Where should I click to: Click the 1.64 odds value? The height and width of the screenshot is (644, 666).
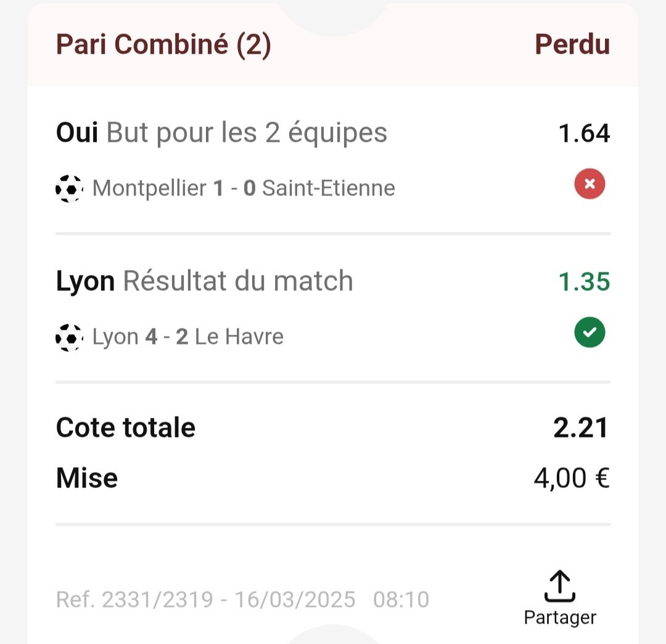tap(584, 133)
